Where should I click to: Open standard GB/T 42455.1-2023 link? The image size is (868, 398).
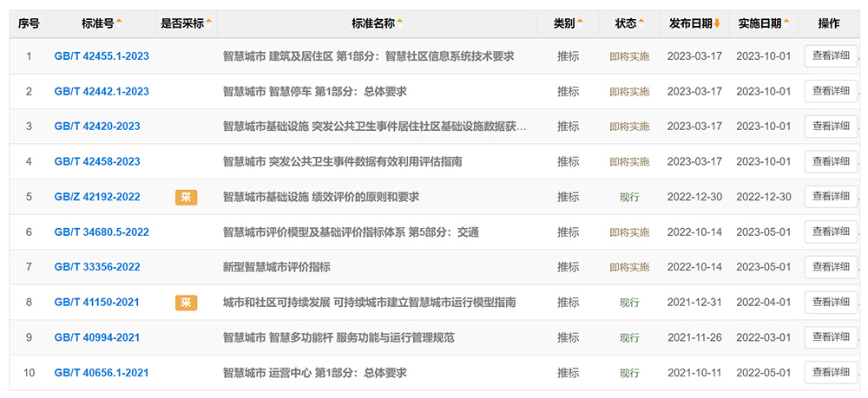pos(102,56)
